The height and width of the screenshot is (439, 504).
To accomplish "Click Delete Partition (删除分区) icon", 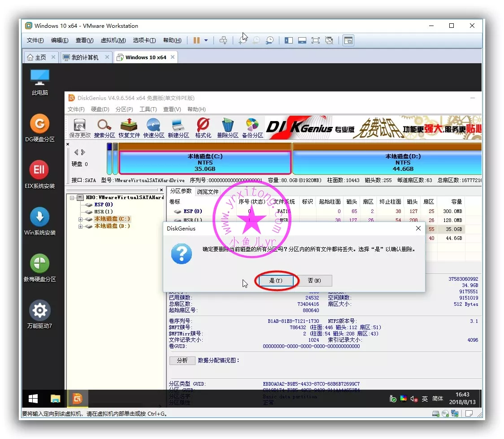I will pyautogui.click(x=228, y=128).
